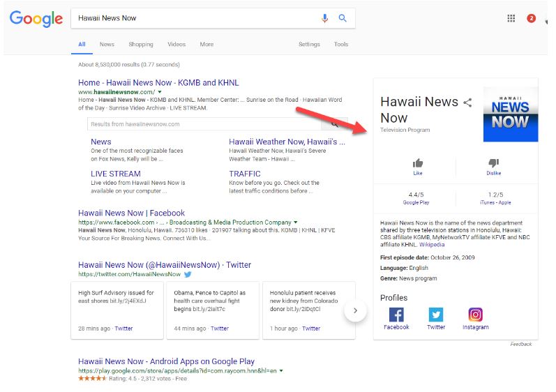Image resolution: width=556 pixels, height=392 pixels.
Task: Click the Genre: News program text
Action: [409, 278]
